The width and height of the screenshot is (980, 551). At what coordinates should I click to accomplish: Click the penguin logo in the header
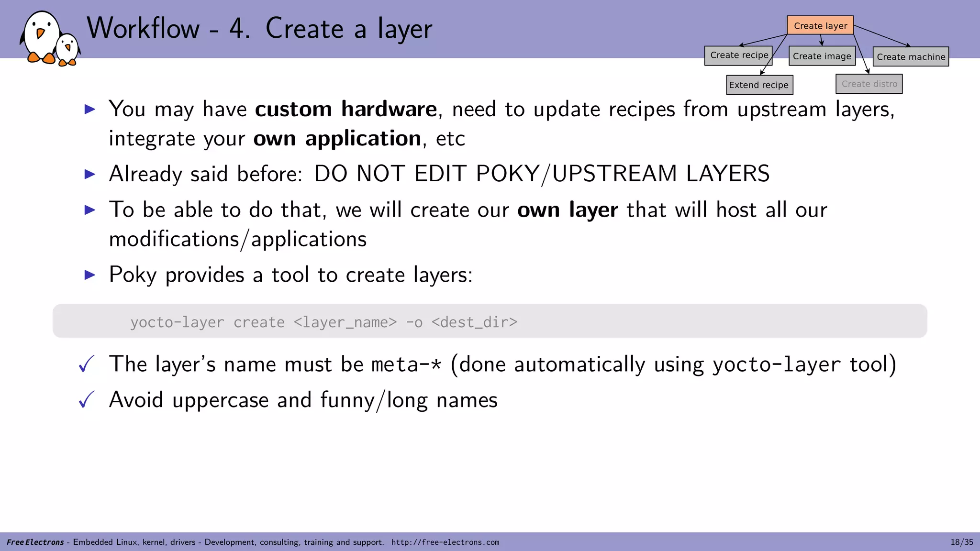pos(50,38)
